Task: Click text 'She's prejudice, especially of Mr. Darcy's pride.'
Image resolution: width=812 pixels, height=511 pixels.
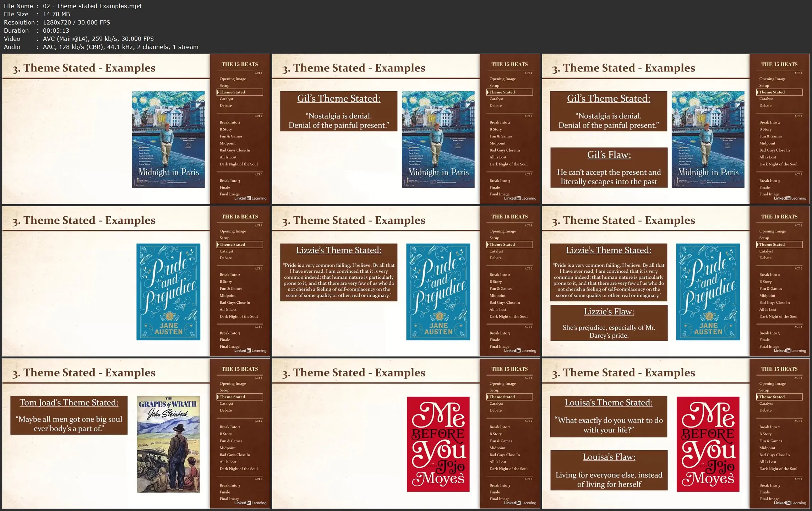Action: point(609,331)
